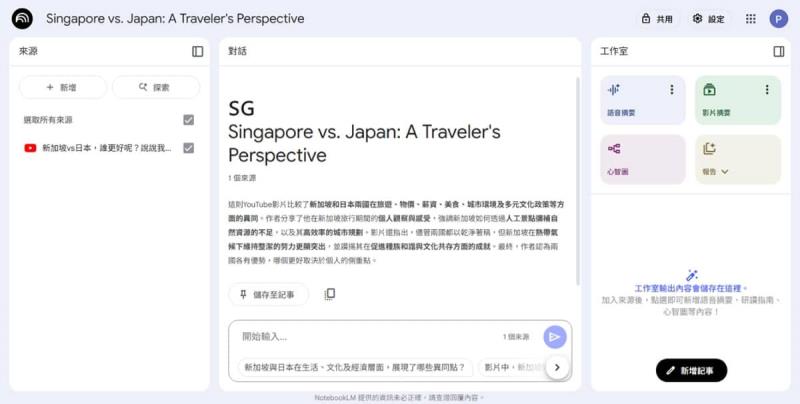Screen dimensions: 800x404
Task: Open the Google apps grid icon
Action: coord(751,19)
